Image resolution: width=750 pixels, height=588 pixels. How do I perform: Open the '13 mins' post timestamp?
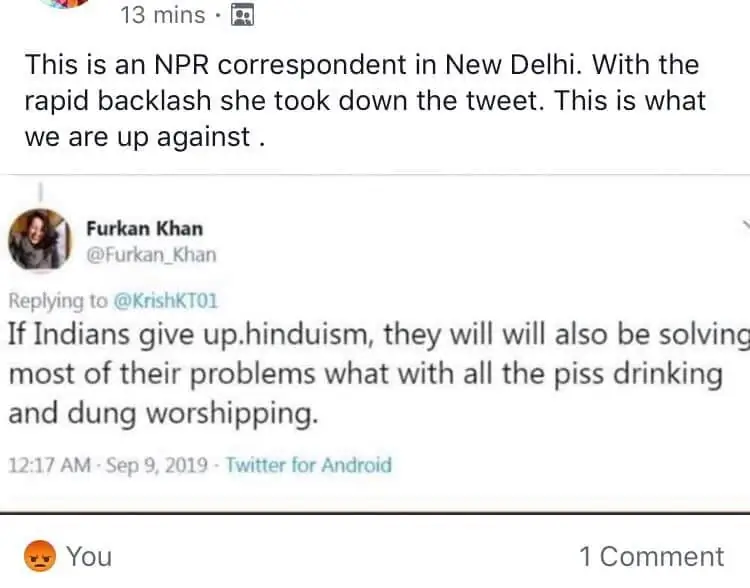click(x=161, y=15)
